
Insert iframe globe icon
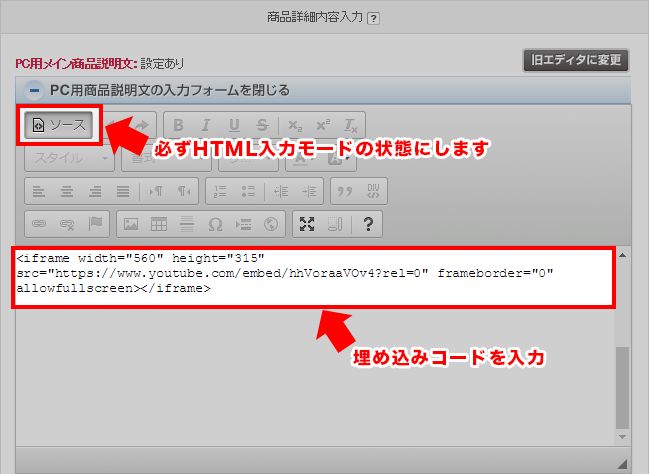tap(271, 224)
